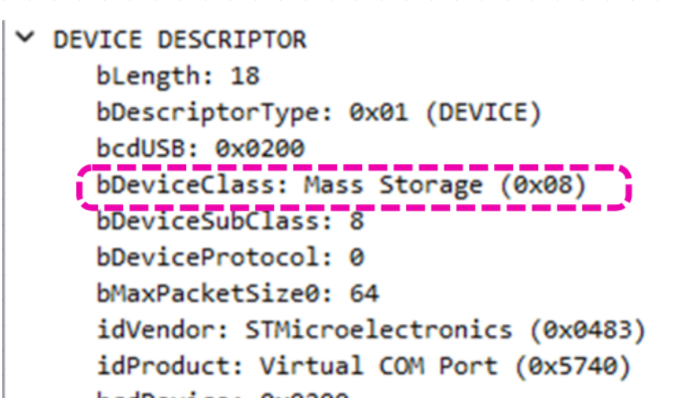This screenshot has height=398, width=677.
Task: Click the STMicroelectronics vendor name
Action: 379,330
